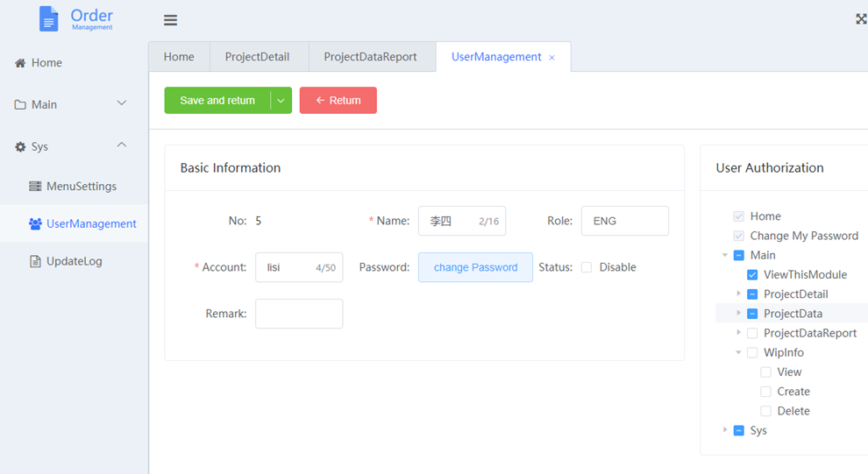The height and width of the screenshot is (474, 868).
Task: Collapse the Sys sidebar menu chevron
Action: point(122,145)
